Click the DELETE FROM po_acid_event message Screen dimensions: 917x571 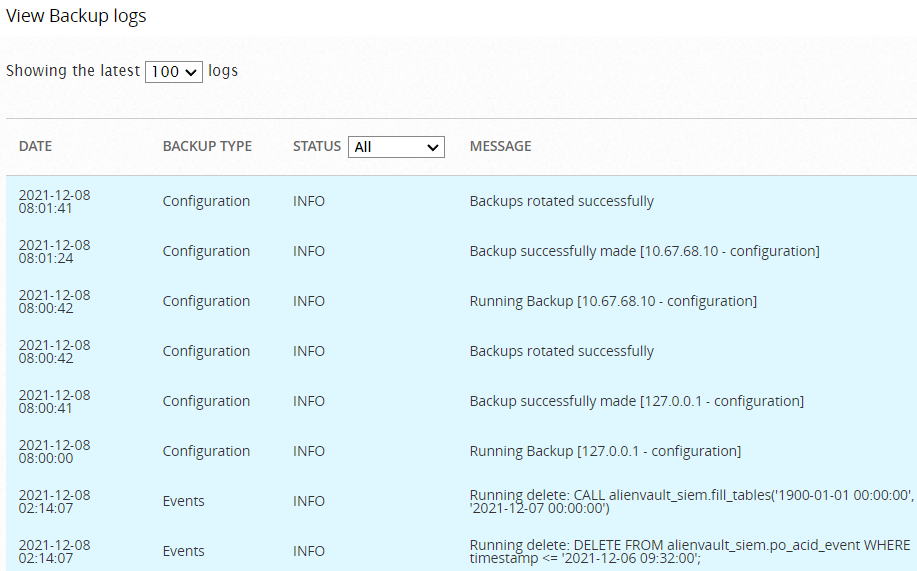click(x=689, y=551)
